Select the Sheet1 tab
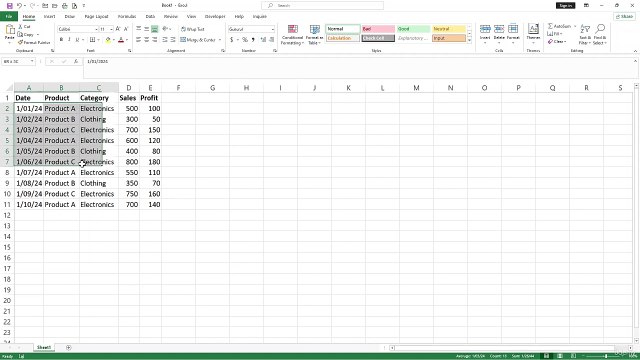Image resolution: width=640 pixels, height=360 pixels. [44, 348]
